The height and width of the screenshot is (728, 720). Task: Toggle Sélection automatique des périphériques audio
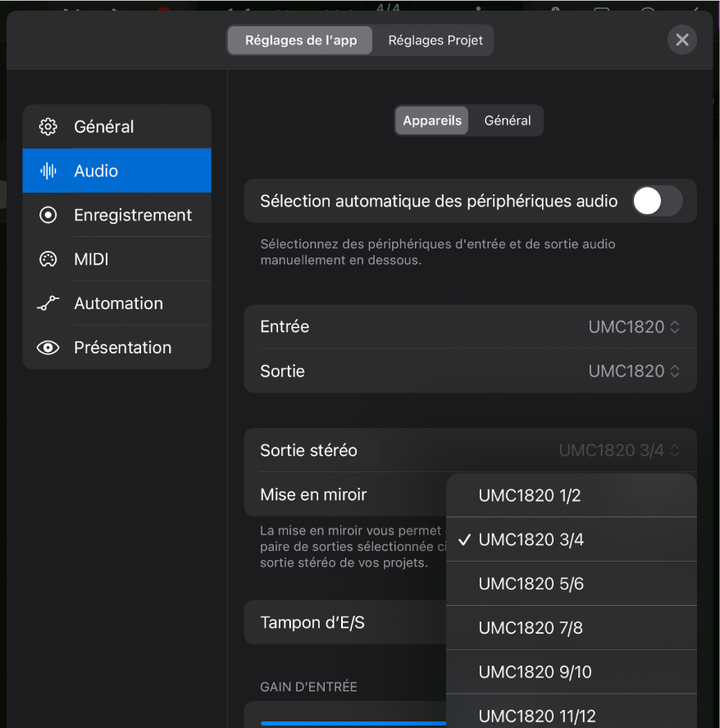click(x=657, y=201)
